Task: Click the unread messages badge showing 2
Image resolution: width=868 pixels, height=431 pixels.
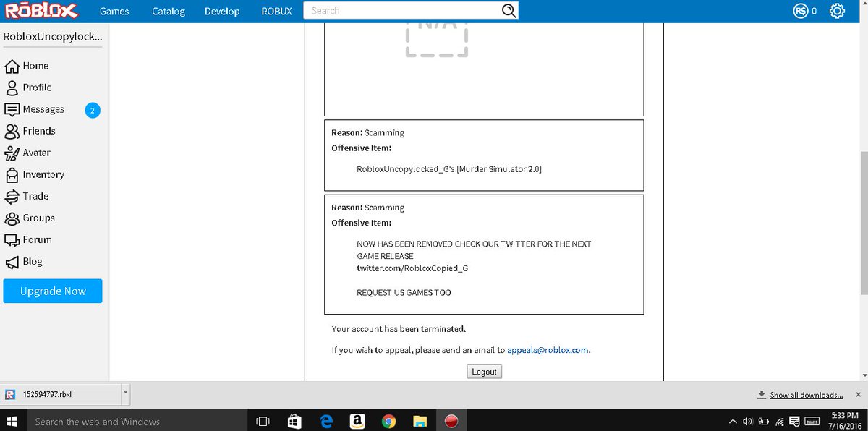Action: 92,111
